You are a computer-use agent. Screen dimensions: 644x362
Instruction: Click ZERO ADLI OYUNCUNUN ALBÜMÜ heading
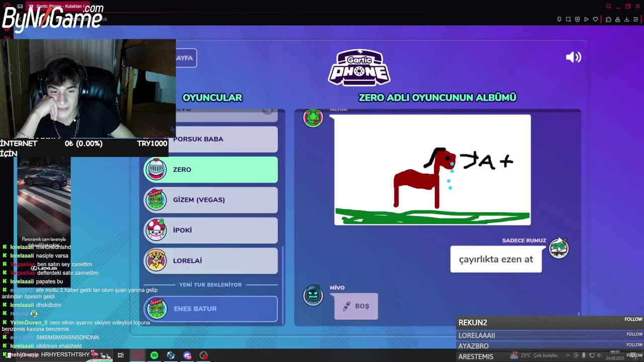(x=438, y=98)
